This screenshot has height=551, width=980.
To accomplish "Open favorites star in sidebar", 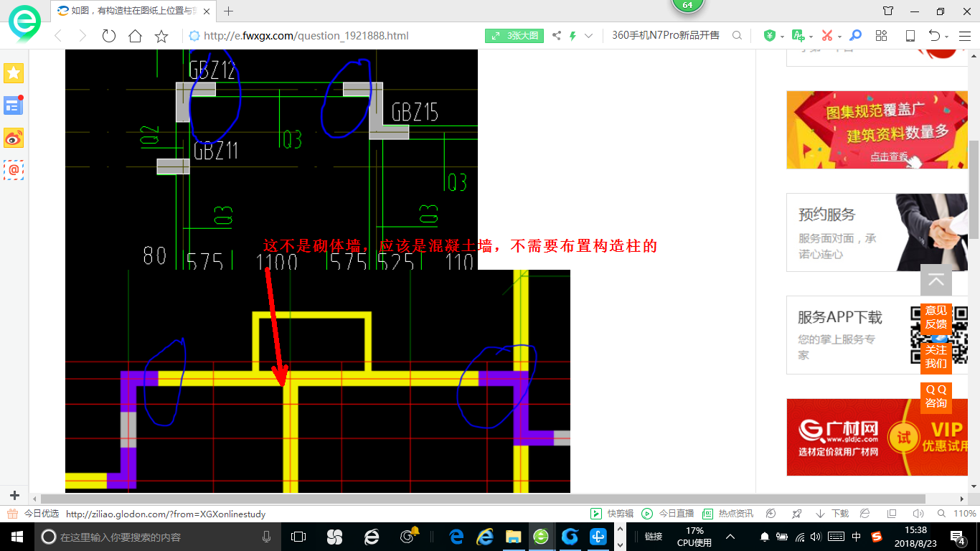I will tap(14, 72).
